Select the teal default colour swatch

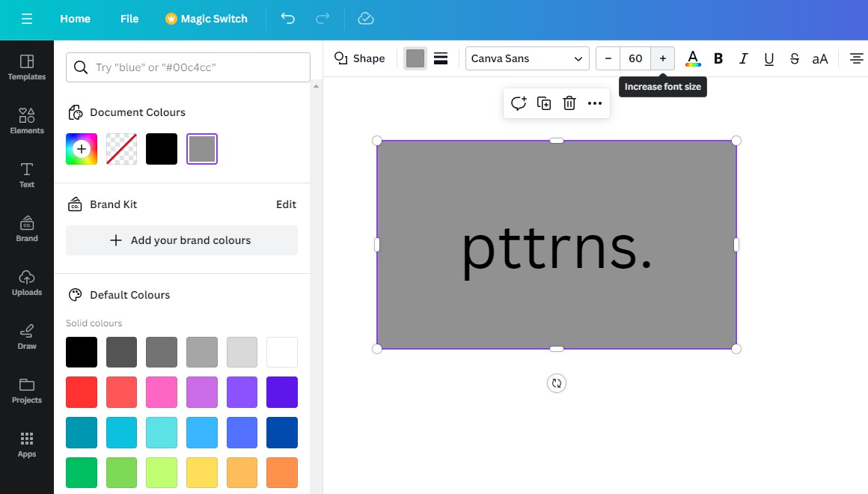[82, 433]
